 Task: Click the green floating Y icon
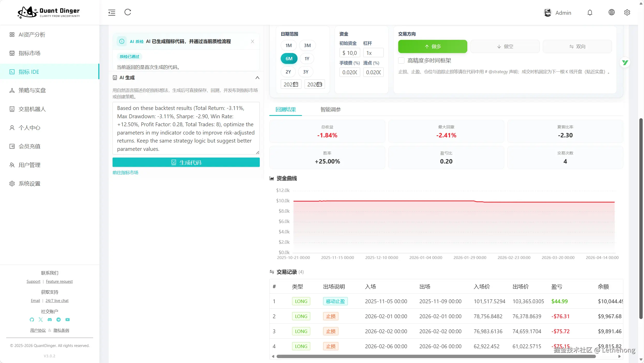tap(625, 62)
